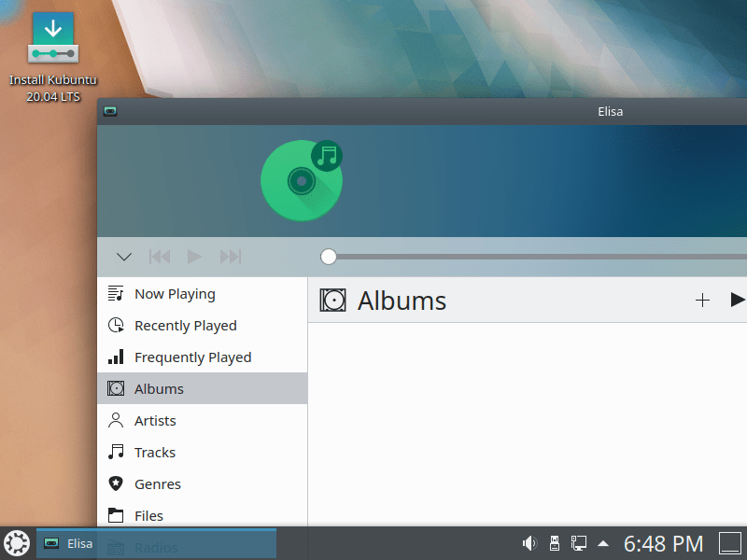Viewport: 747px width, 560px height.
Task: Open the Genres view
Action: tap(202, 483)
